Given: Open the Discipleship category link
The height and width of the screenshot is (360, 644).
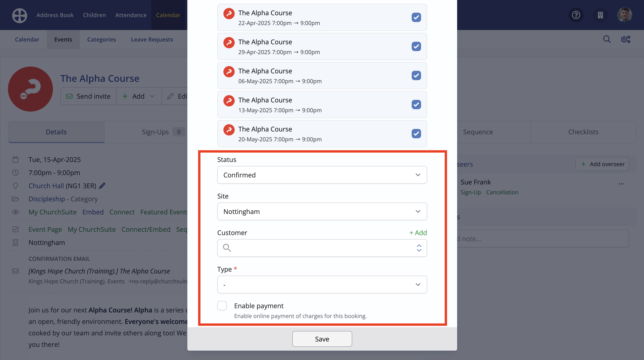Looking at the screenshot, I should click(x=47, y=199).
